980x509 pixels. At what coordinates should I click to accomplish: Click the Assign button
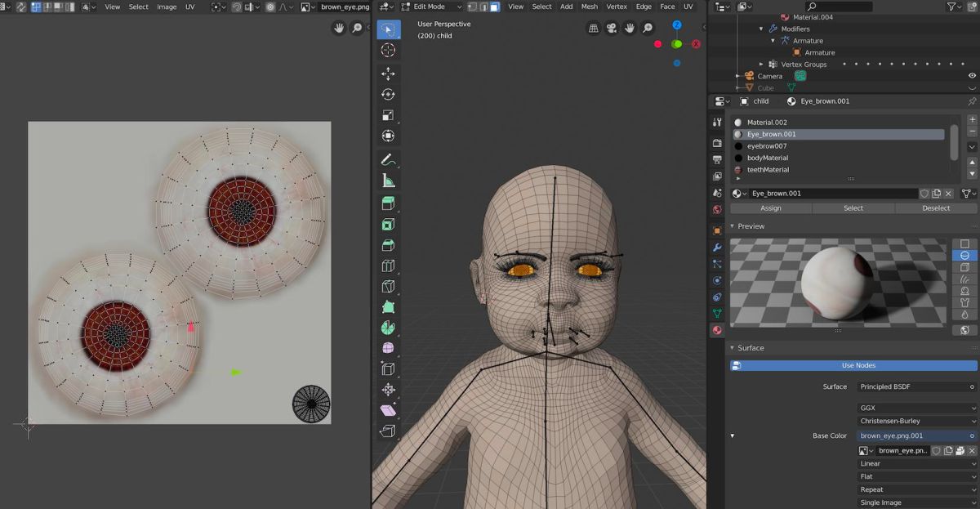pos(771,208)
